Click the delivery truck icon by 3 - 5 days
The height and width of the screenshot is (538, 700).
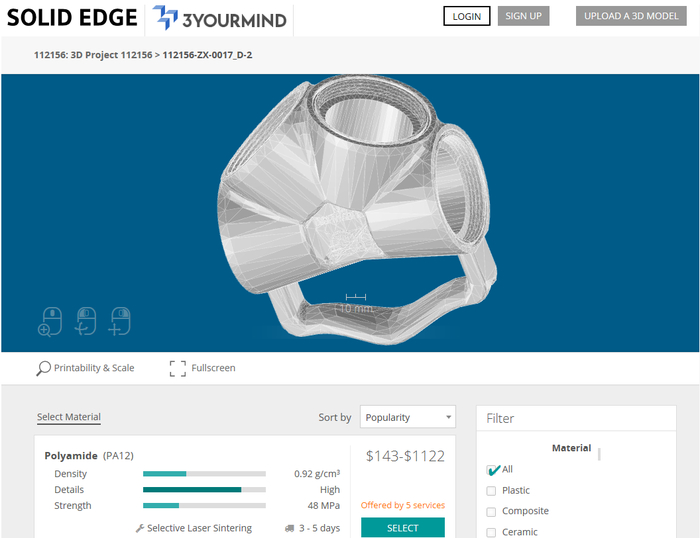click(289, 528)
